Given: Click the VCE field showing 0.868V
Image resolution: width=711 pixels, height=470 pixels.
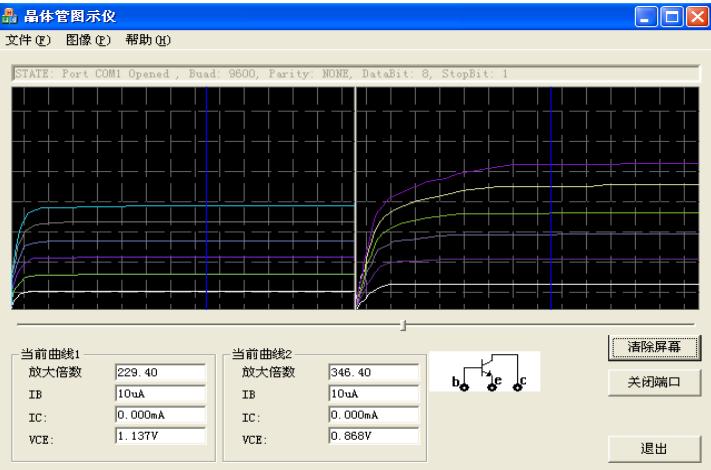Looking at the screenshot, I should (x=372, y=435).
